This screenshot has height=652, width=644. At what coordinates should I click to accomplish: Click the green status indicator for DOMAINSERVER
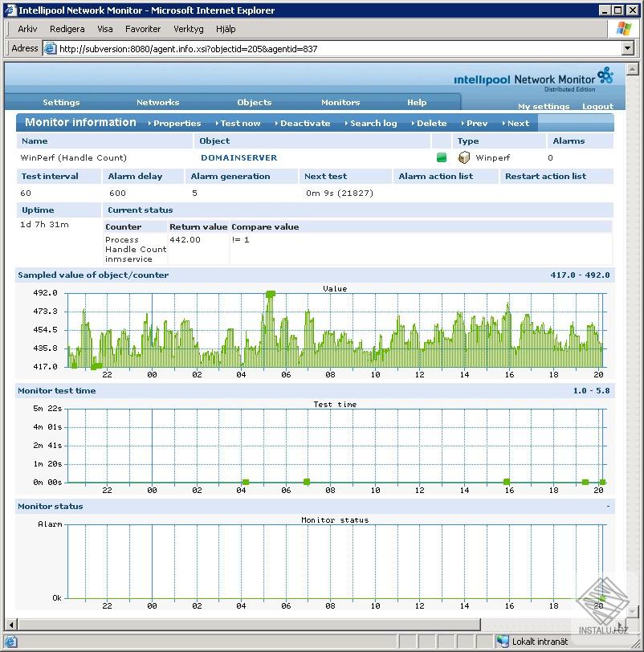point(442,157)
